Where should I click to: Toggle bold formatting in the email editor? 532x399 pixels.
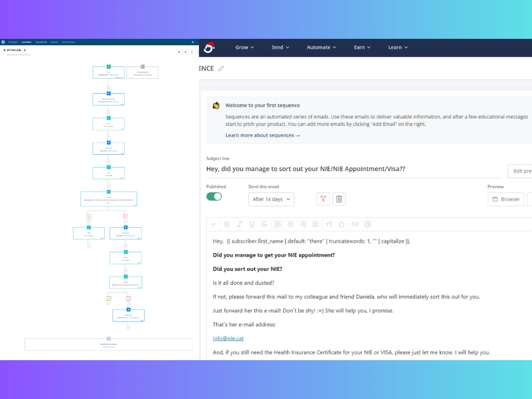click(227, 224)
